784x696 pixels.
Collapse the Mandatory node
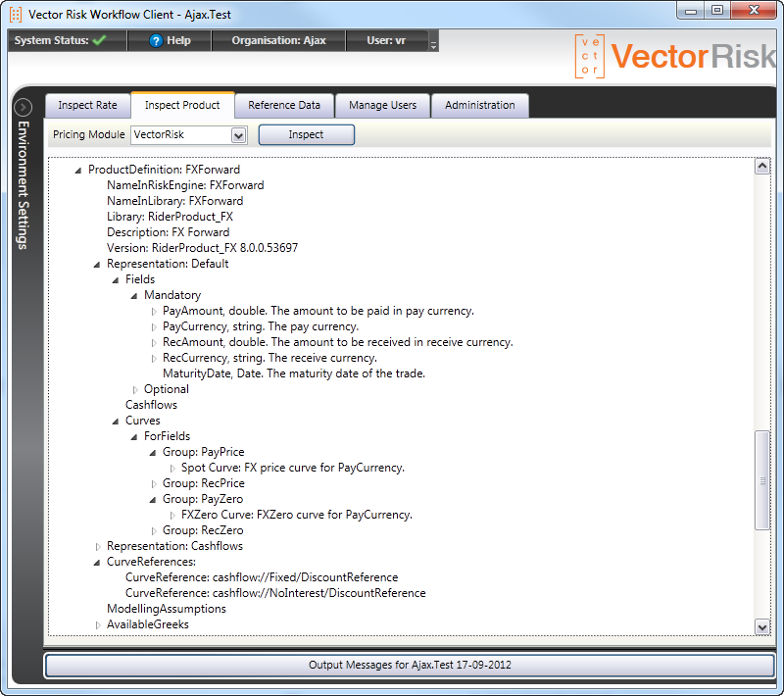click(134, 296)
